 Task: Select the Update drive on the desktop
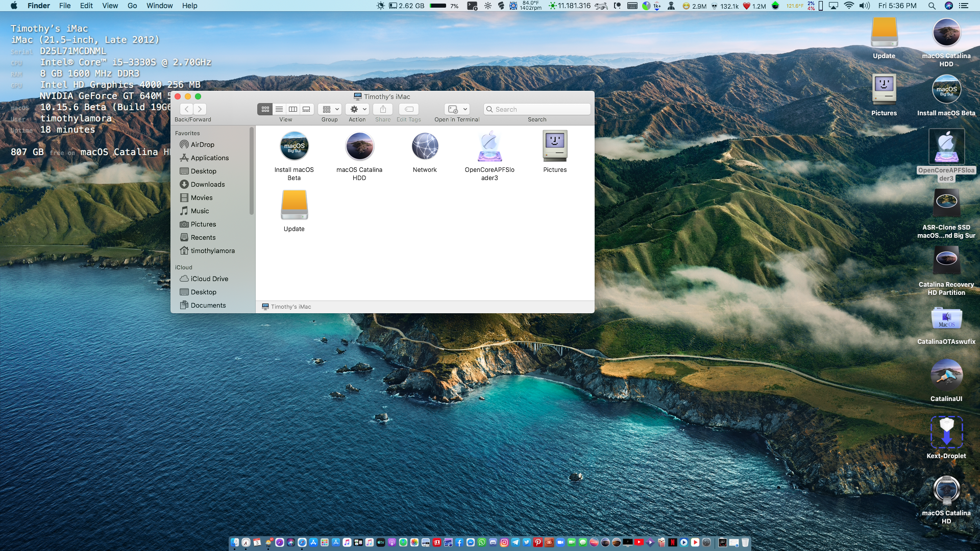[884, 38]
